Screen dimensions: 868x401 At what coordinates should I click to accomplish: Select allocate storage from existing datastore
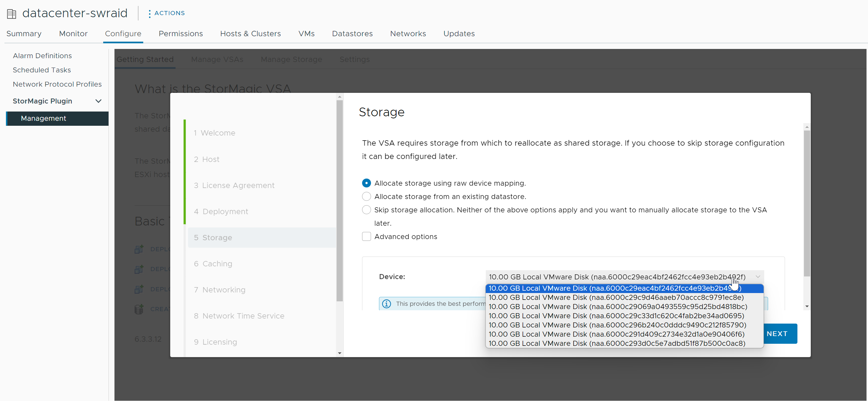tap(366, 196)
